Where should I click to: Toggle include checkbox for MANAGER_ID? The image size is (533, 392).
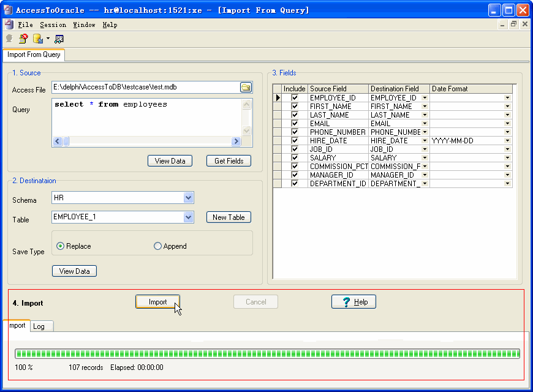[295, 175]
